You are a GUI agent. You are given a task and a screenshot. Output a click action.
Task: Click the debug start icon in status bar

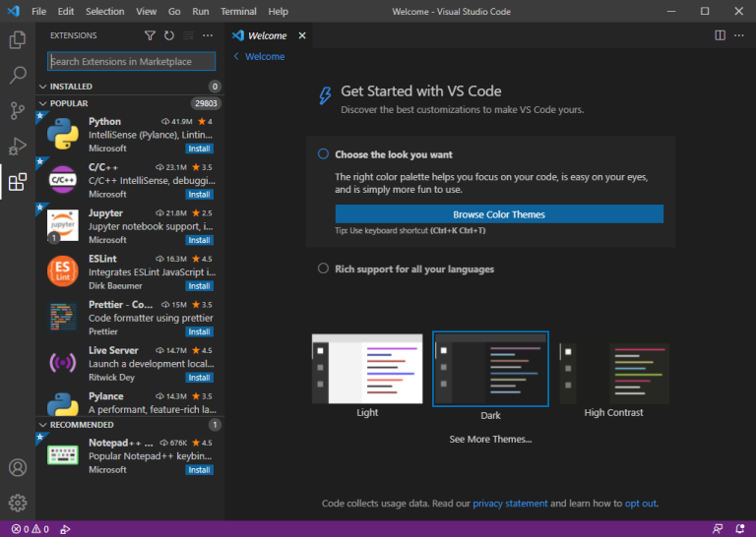click(65, 529)
